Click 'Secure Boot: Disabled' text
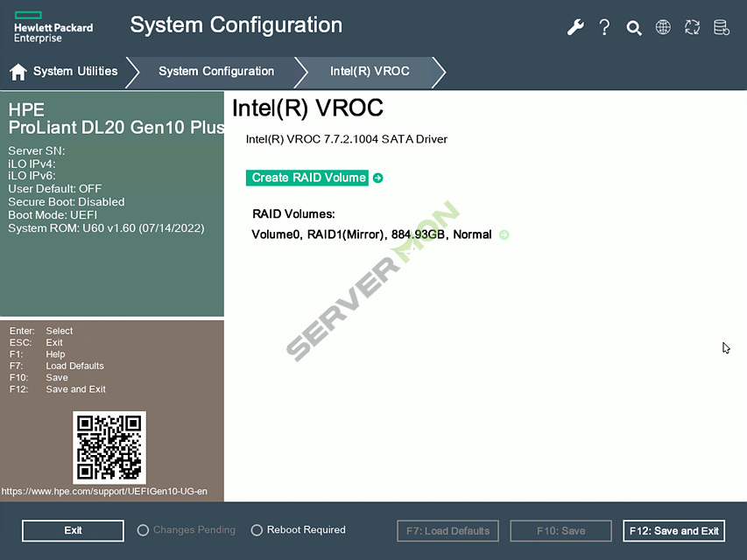Viewport: 747px width, 560px height. pos(67,202)
